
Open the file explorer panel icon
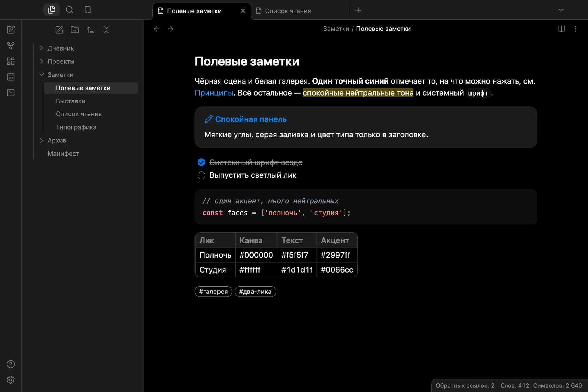pos(51,10)
